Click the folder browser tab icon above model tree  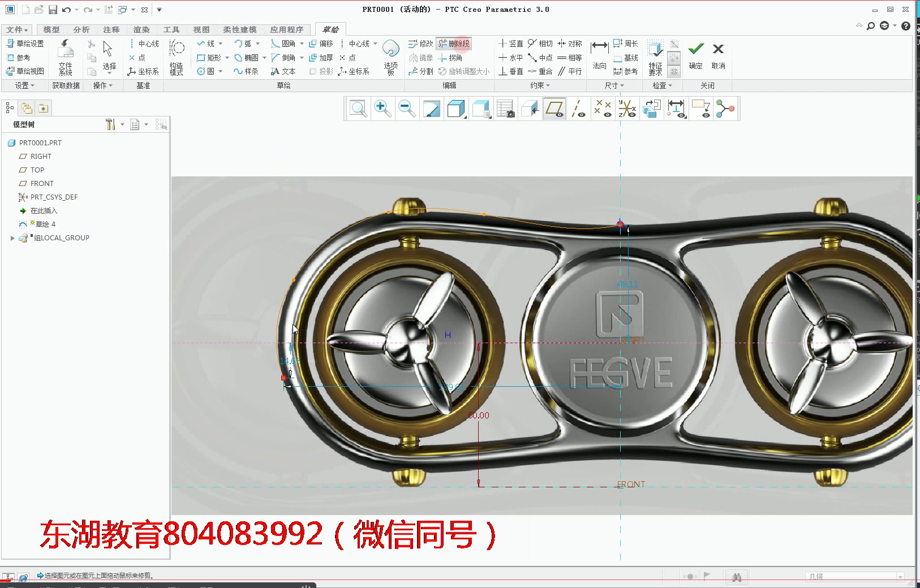[27, 108]
